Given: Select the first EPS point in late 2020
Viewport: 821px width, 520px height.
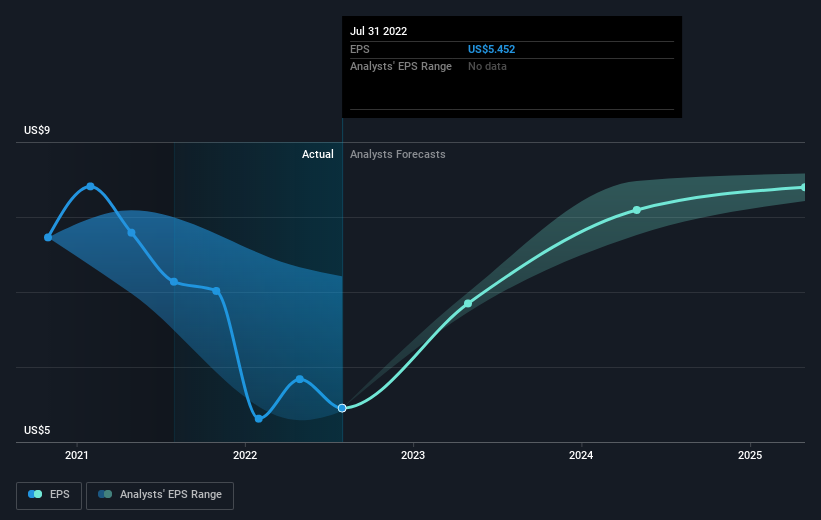Looking at the screenshot, I should coord(48,237).
